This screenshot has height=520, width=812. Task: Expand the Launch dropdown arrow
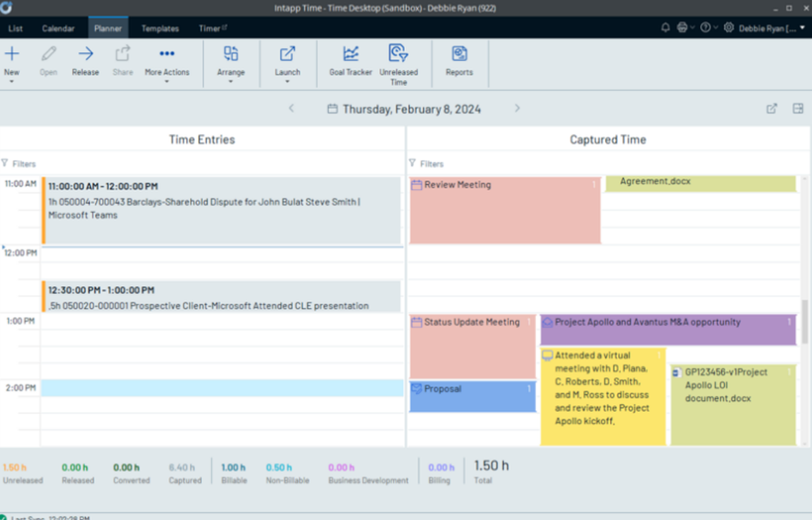(x=287, y=82)
